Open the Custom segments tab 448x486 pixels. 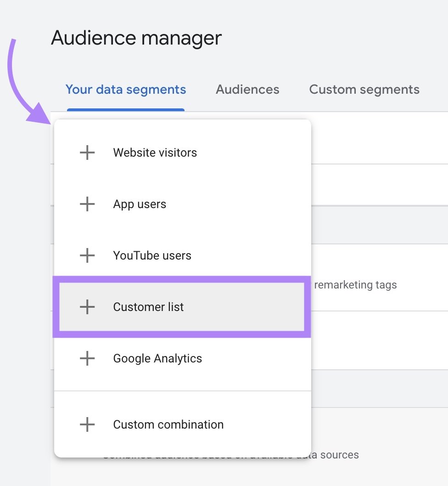(364, 89)
